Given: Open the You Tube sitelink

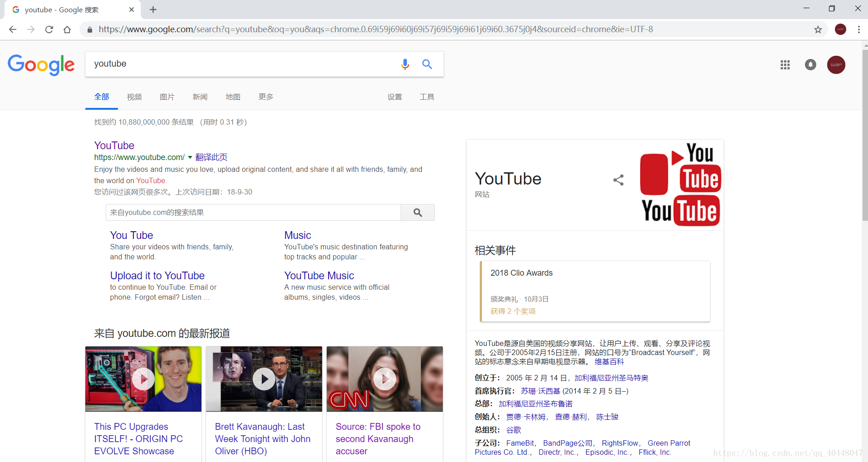Looking at the screenshot, I should pyautogui.click(x=132, y=235).
